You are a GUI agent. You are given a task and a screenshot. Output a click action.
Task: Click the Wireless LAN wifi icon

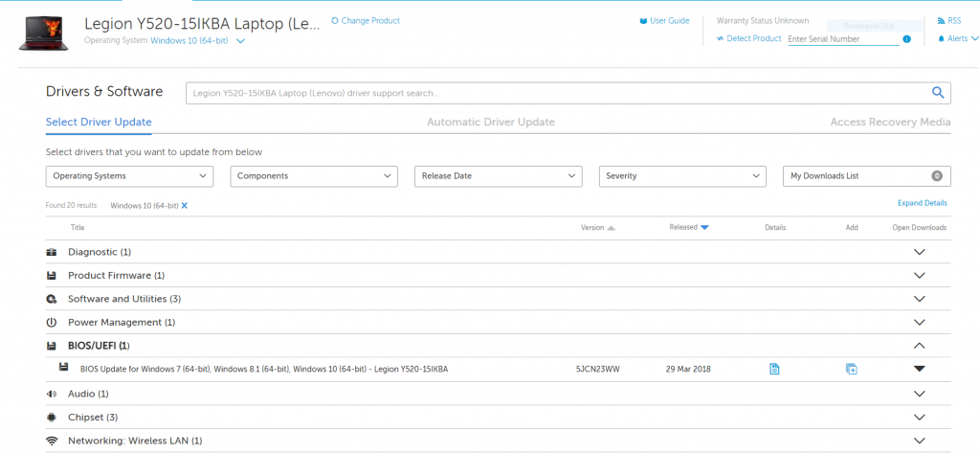point(53,441)
